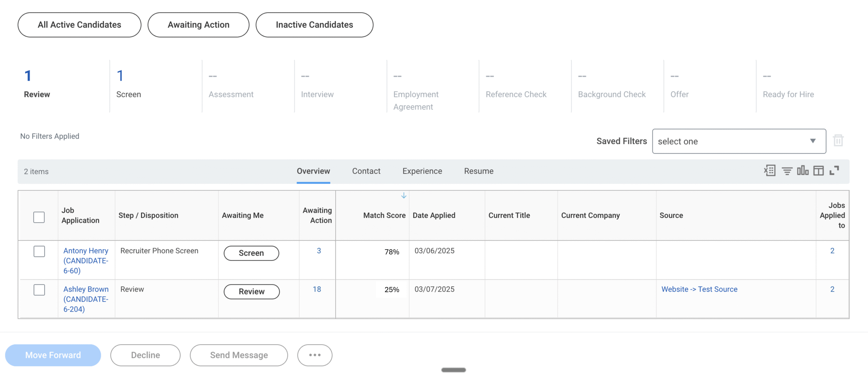Click the Screen button for Antony Henry
This screenshot has height=375, width=868.
251,253
